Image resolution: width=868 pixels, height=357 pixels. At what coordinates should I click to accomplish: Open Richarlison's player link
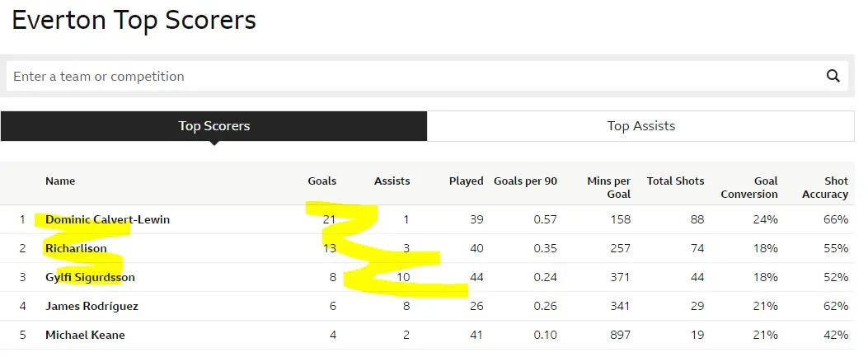click(x=75, y=248)
